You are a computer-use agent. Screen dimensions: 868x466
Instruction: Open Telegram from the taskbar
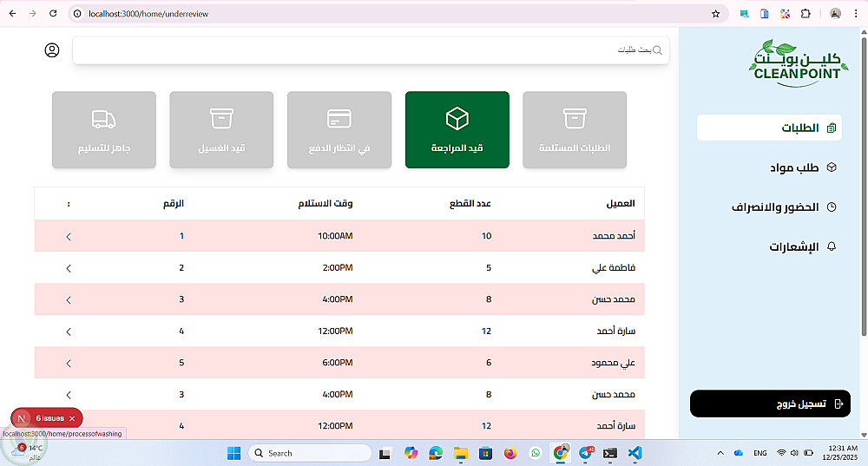coord(586,453)
